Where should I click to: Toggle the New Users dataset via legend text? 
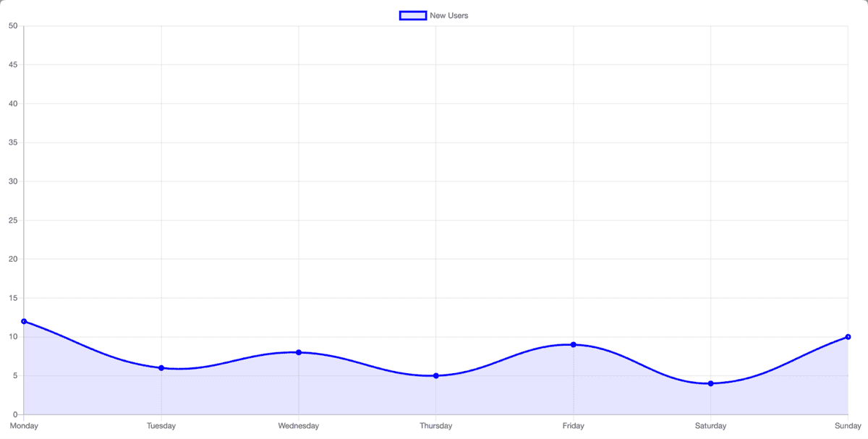(448, 15)
